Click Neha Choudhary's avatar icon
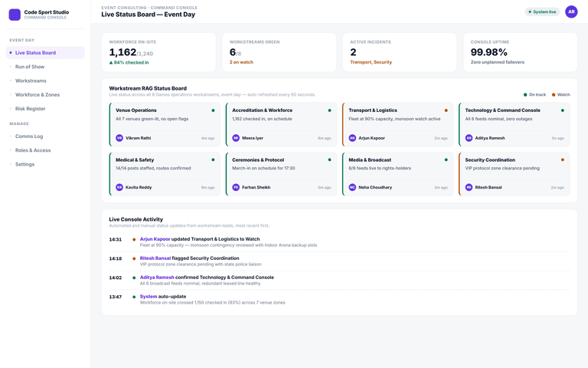 [x=352, y=187]
